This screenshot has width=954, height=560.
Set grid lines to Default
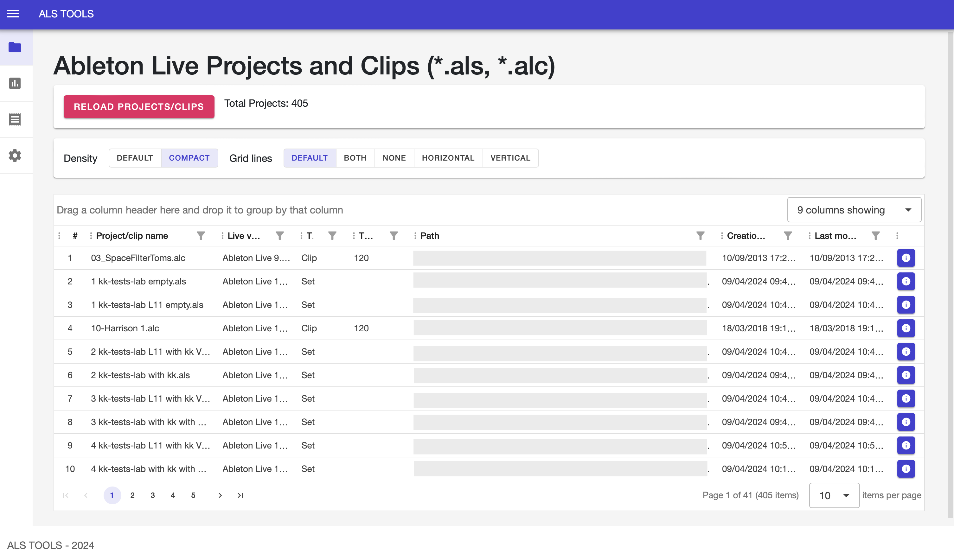(310, 158)
